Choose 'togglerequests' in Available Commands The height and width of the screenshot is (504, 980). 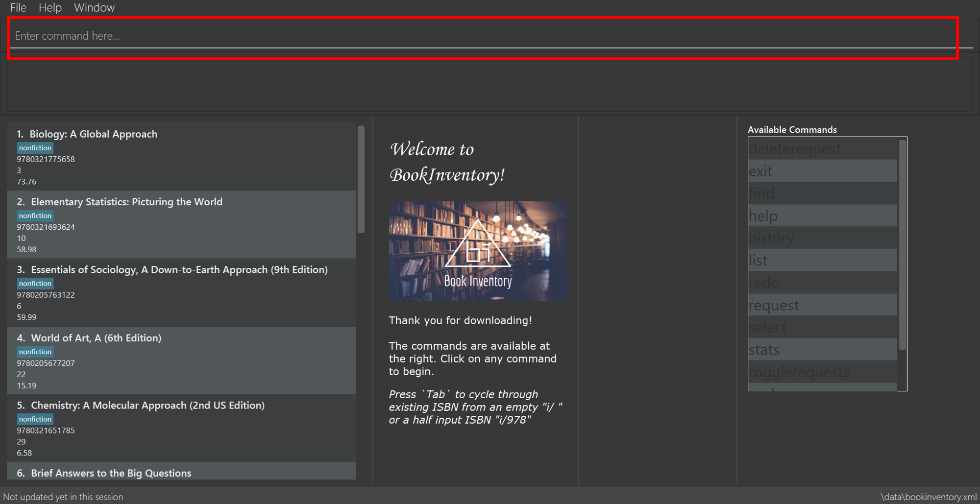pyautogui.click(x=823, y=372)
